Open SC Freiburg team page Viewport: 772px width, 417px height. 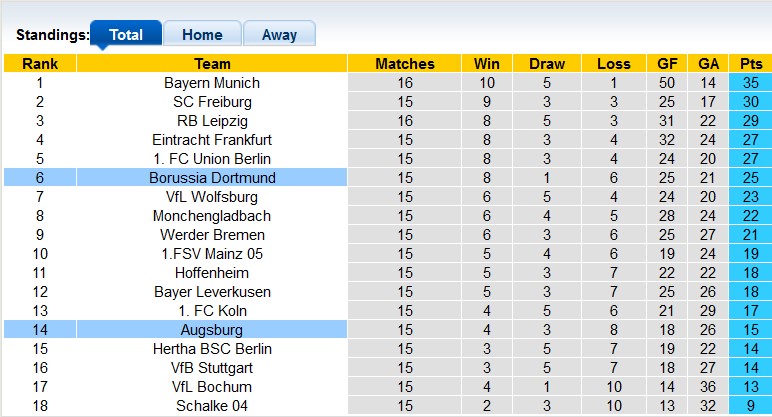coord(212,102)
